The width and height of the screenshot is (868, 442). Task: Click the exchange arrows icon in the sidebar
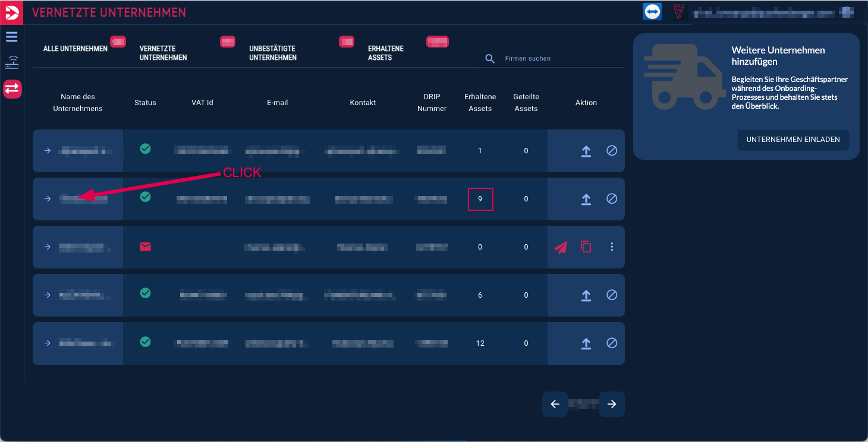pyautogui.click(x=12, y=89)
